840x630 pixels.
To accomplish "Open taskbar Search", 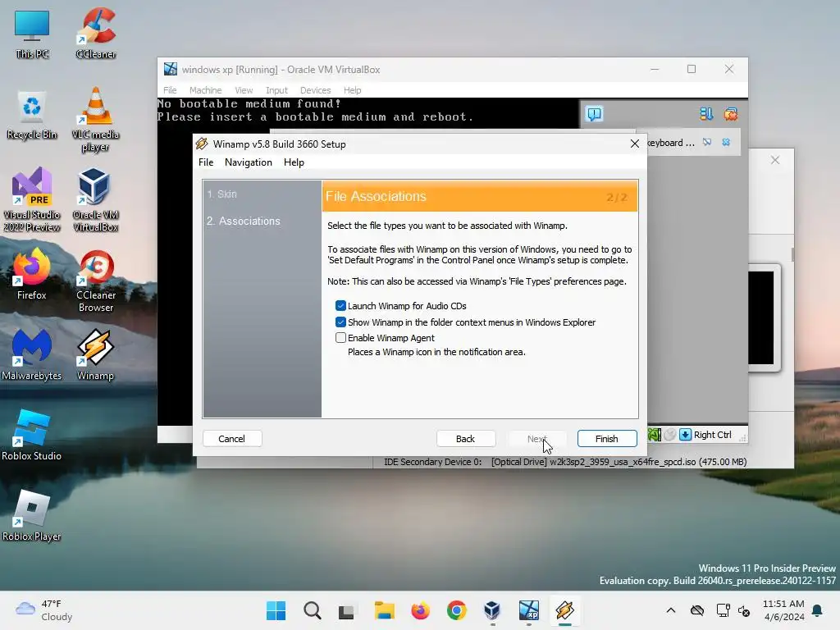I will 312,610.
